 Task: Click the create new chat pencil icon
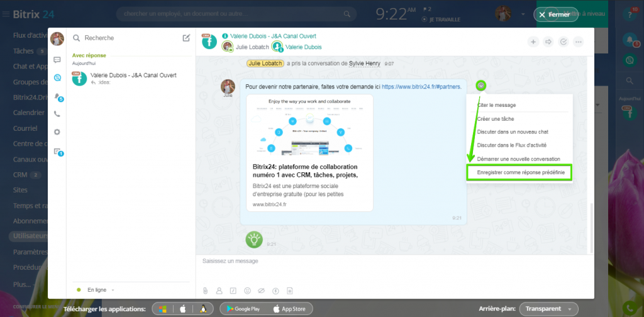click(x=186, y=38)
